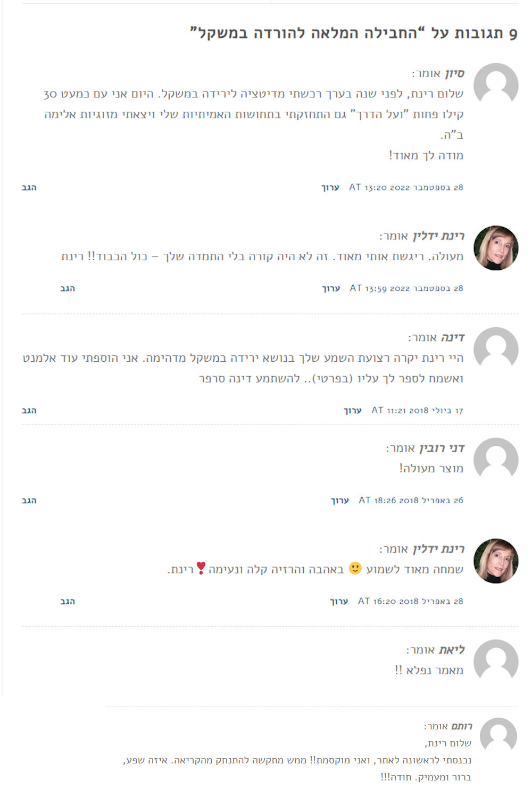Click Rinat Yadlin's photo on April 2018 reply
Screen dimensions: 532x798
[496, 561]
